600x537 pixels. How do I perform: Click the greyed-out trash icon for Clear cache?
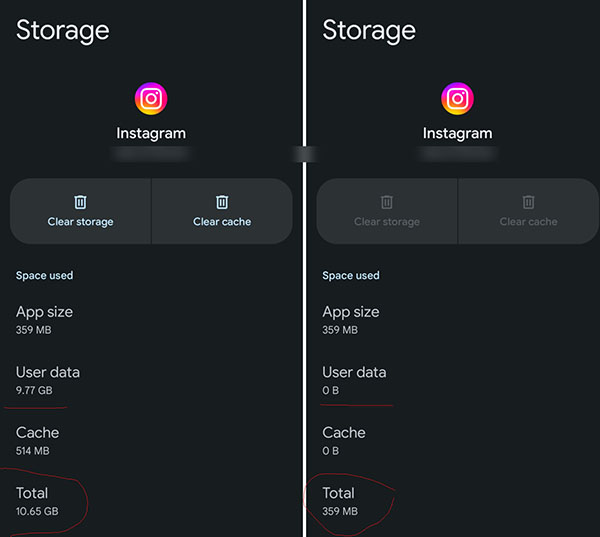(528, 202)
